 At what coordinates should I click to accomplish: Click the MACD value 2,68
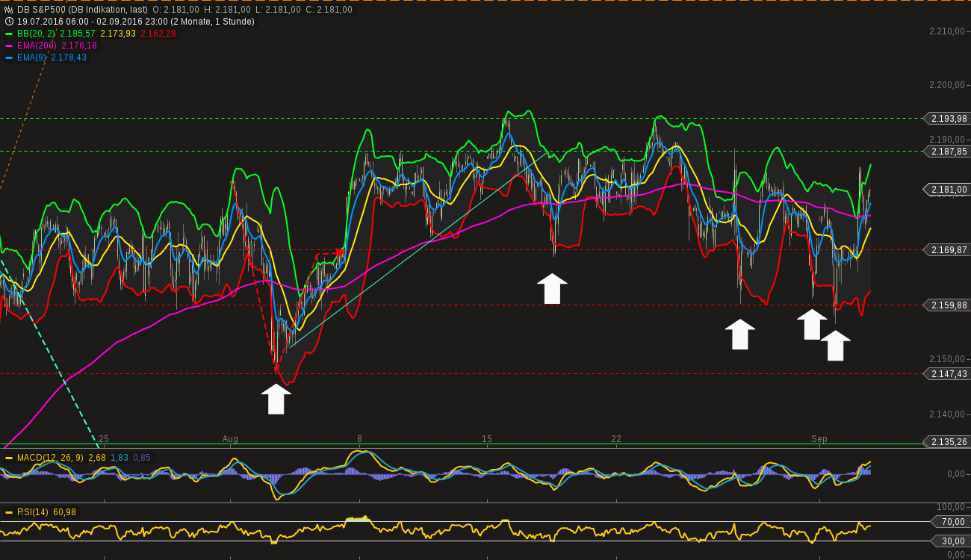97,458
